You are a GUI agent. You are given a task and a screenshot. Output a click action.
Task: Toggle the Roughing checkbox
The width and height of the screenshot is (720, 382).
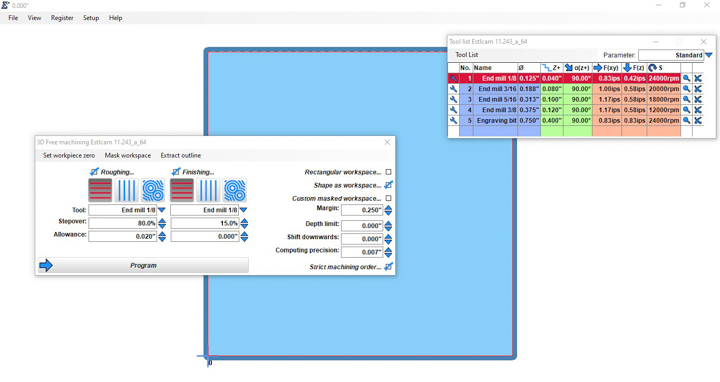[x=94, y=172]
